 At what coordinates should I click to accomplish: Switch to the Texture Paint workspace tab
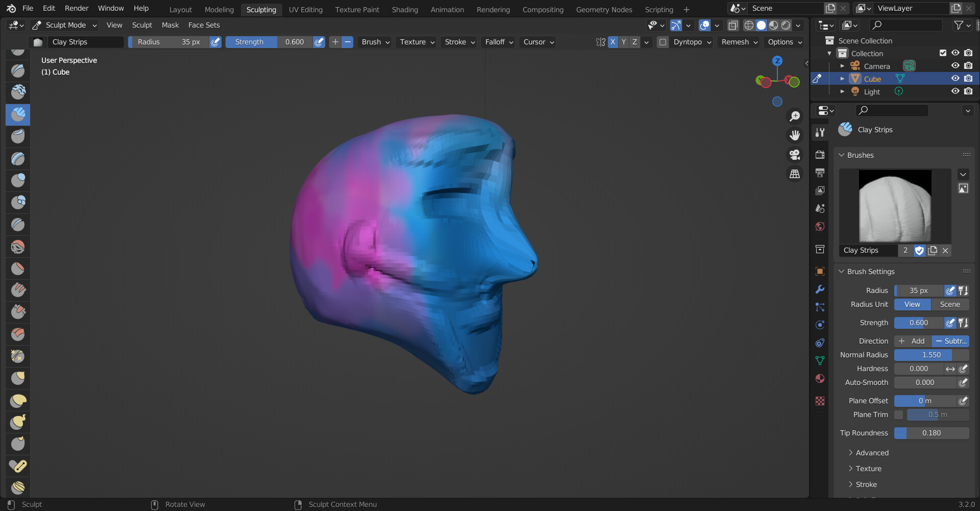point(357,9)
